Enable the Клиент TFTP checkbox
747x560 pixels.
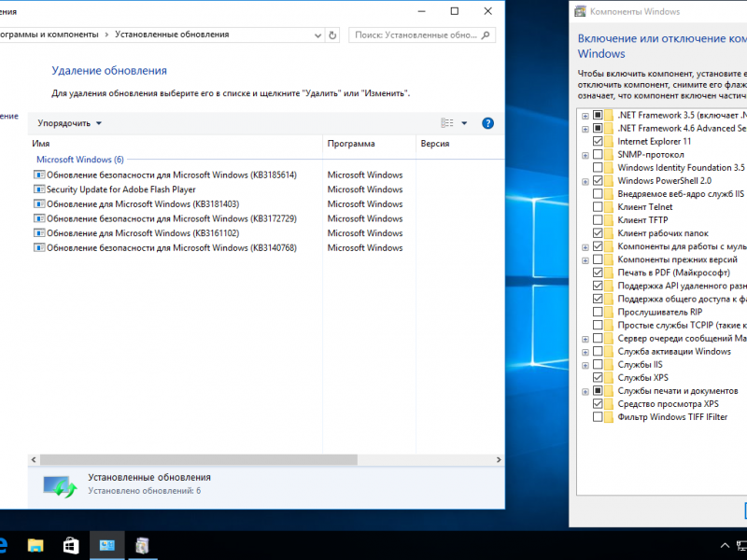coord(598,220)
